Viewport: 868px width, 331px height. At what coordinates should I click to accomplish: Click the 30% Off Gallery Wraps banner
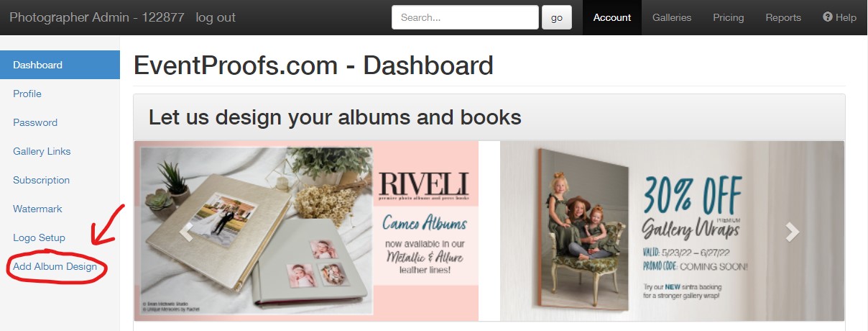point(672,230)
